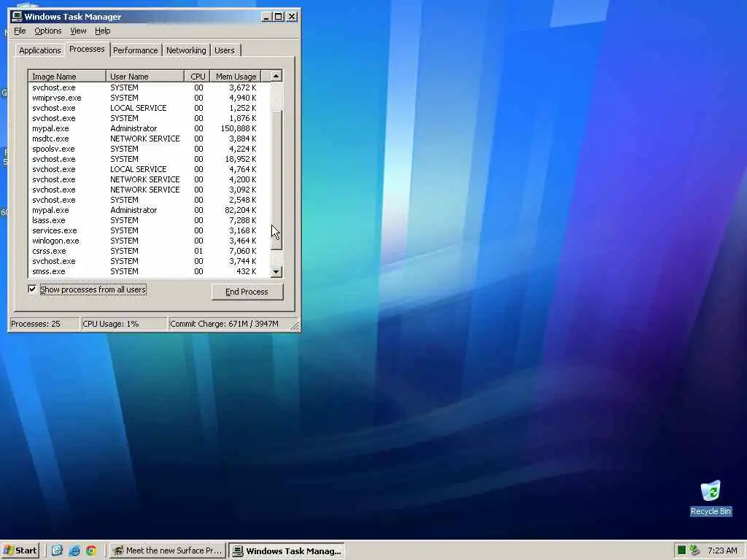Switch to the Applications tab
This screenshot has width=747, height=560.
pyautogui.click(x=39, y=50)
